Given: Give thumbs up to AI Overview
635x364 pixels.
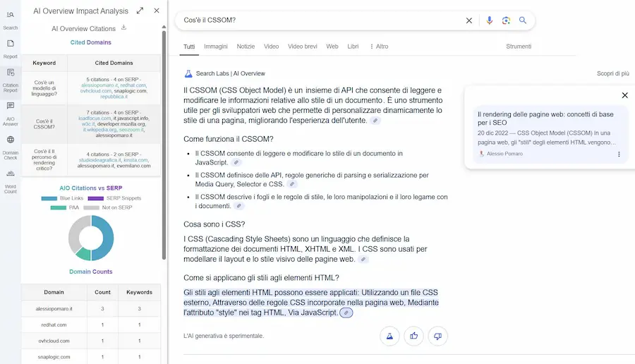Looking at the screenshot, I should pos(413,336).
